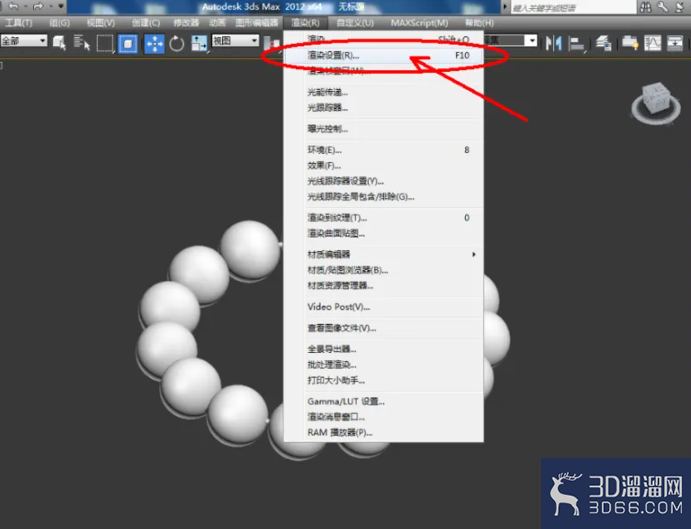Open the Layer Manager icon
Image resolution: width=691 pixels, height=529 pixels.
point(603,43)
